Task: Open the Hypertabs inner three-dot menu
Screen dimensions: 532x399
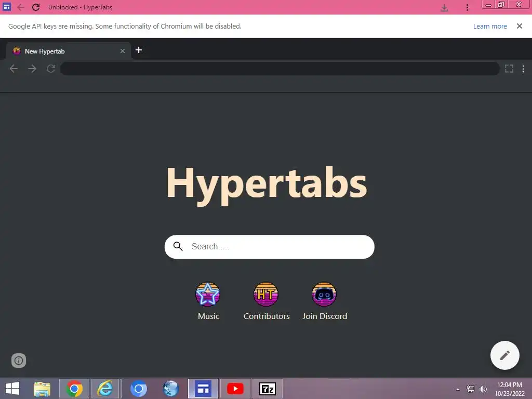Action: coord(523,69)
